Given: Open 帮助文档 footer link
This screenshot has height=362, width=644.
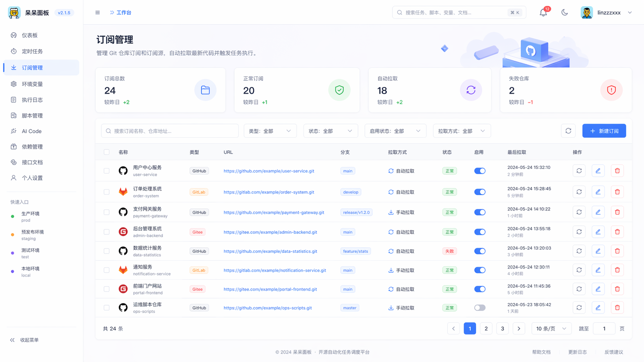Looking at the screenshot, I should pyautogui.click(x=541, y=352).
